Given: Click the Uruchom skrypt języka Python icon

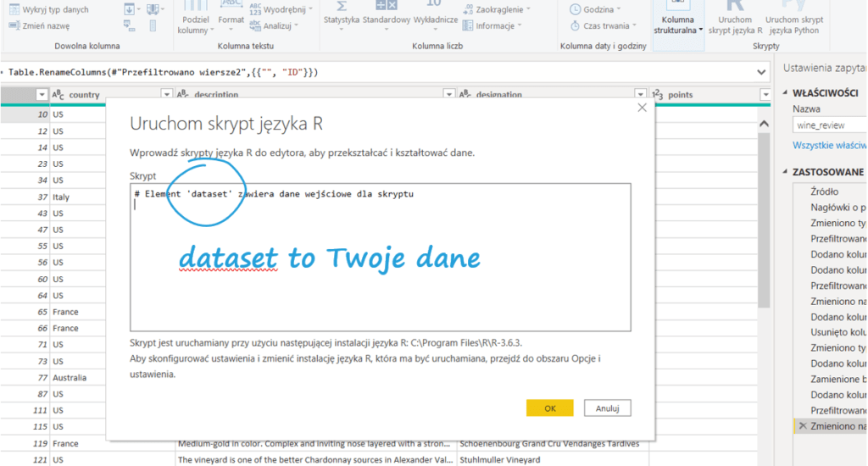Looking at the screenshot, I should [793, 5].
